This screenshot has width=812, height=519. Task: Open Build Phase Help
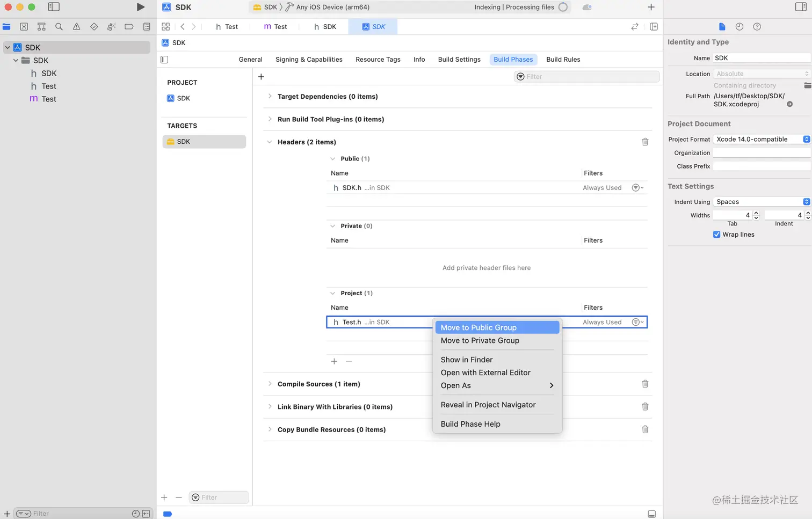(x=497, y=424)
